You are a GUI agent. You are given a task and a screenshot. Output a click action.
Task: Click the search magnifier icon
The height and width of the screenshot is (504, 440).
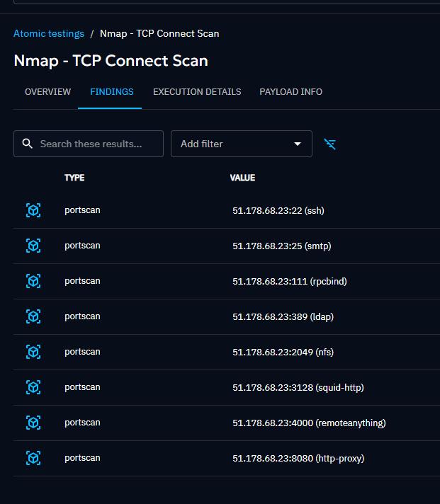click(28, 144)
